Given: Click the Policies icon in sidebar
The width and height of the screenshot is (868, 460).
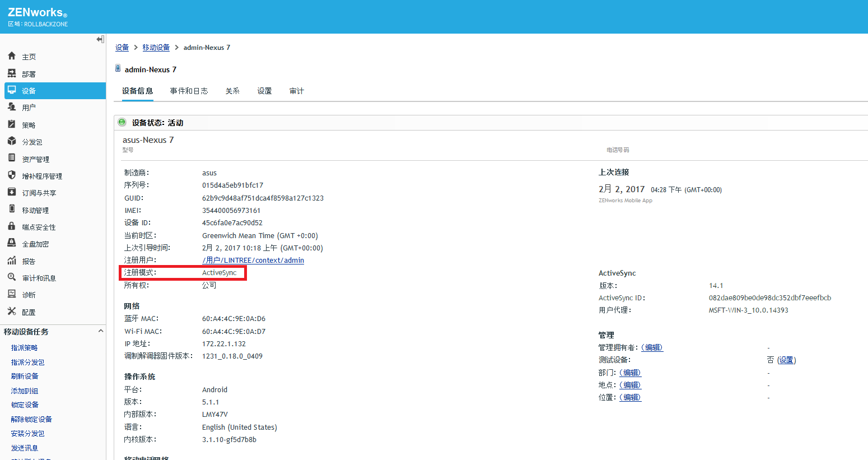Looking at the screenshot, I should point(12,124).
